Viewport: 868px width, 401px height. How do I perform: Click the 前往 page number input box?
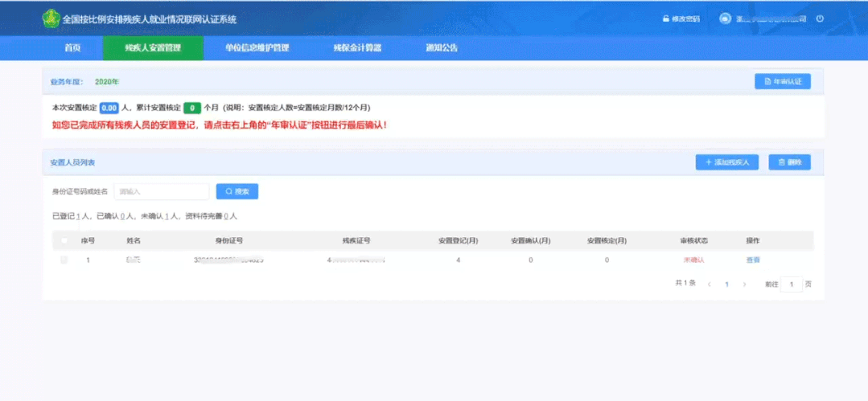coord(792,284)
